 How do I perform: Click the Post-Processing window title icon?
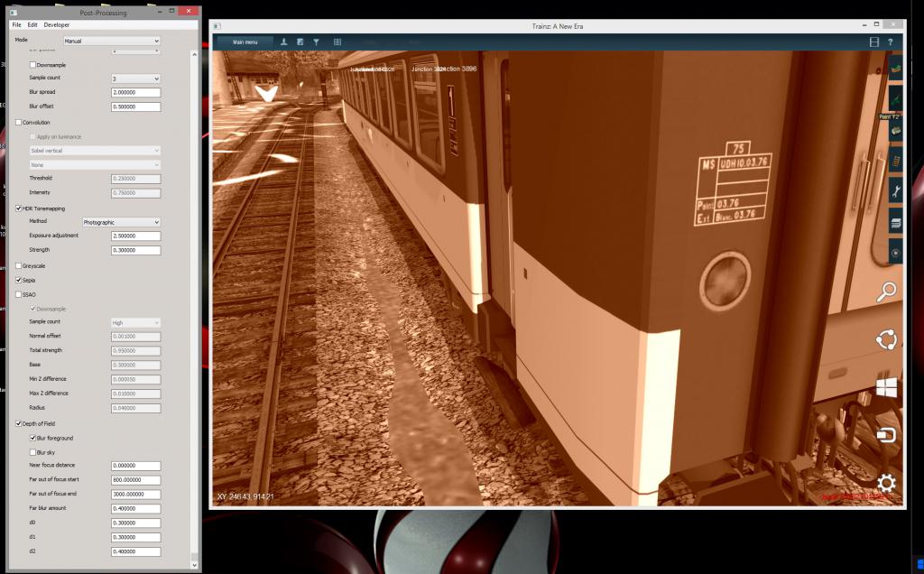[x=14, y=12]
